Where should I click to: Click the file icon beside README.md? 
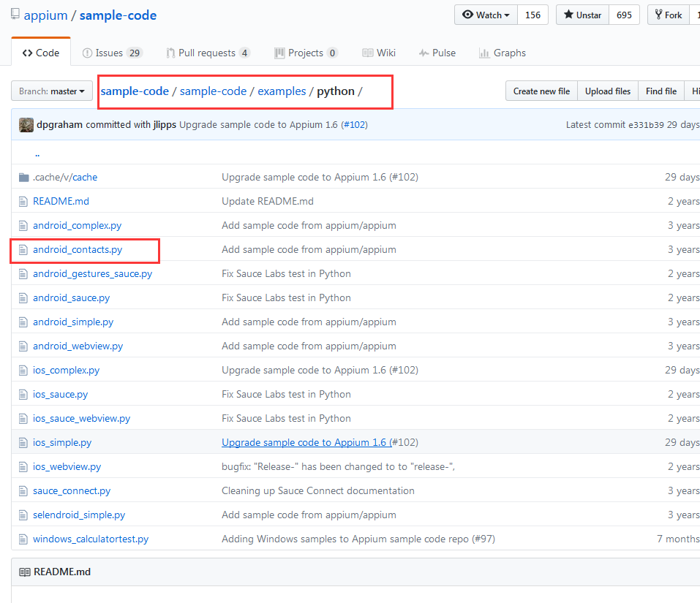click(x=23, y=202)
